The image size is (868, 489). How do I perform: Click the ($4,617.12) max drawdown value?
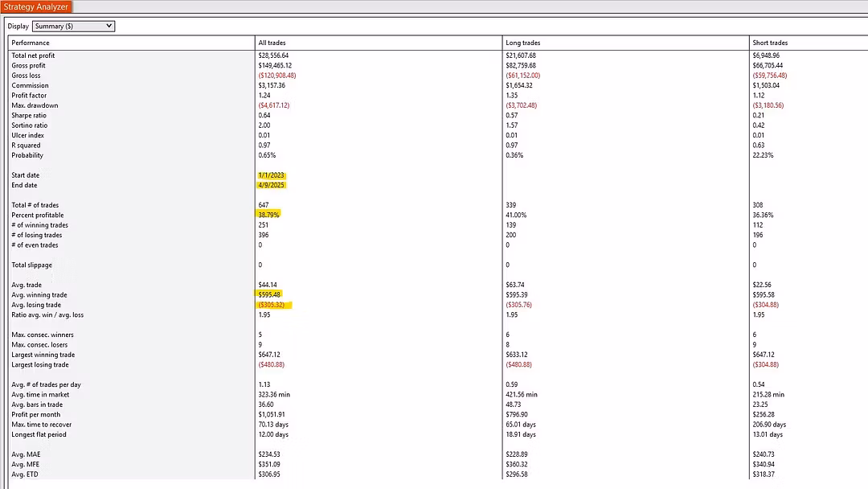coord(274,105)
